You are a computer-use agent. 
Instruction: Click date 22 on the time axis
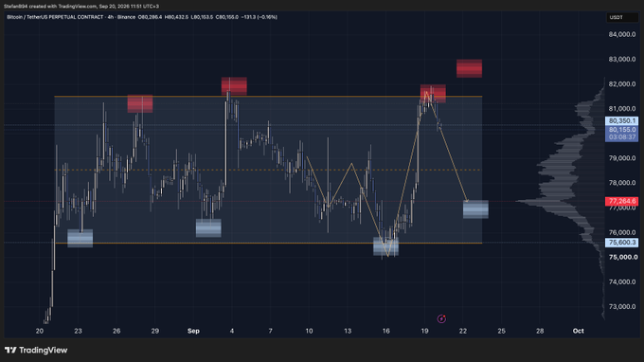463,331
